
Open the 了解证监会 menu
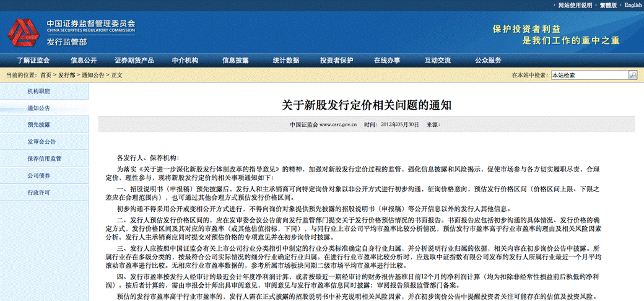tap(33, 60)
